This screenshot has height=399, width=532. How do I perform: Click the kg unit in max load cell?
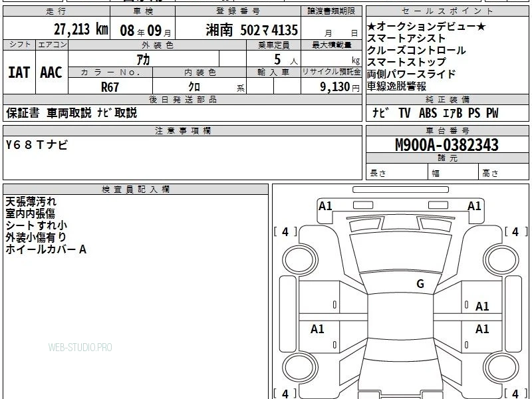click(x=356, y=61)
